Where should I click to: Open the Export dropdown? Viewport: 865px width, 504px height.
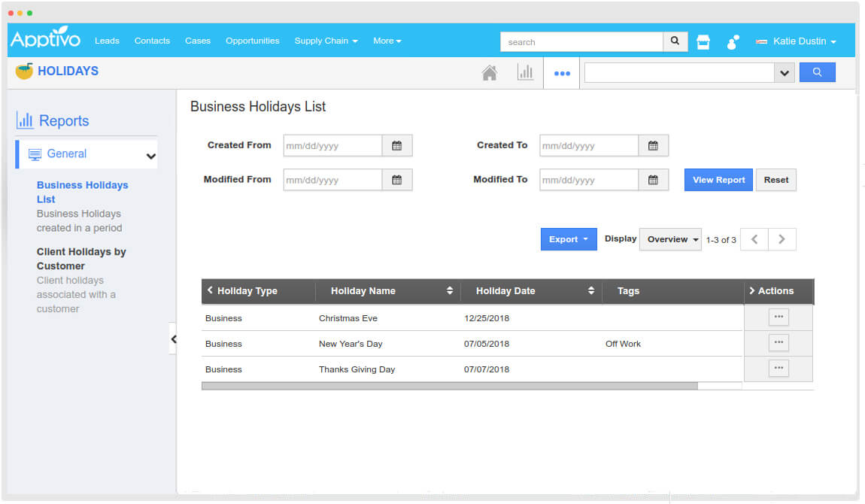coord(568,239)
